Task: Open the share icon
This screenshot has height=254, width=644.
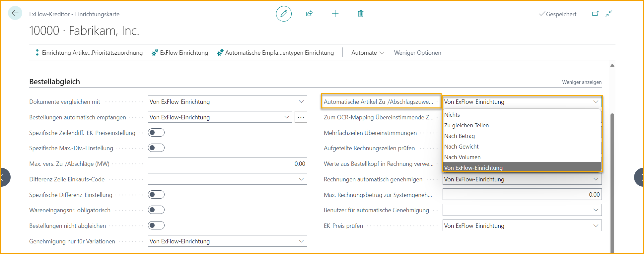Action: [309, 14]
